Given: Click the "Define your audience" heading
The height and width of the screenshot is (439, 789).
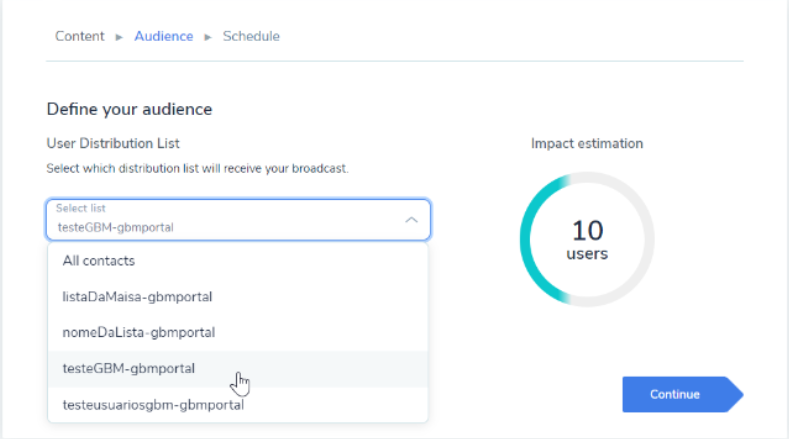Looking at the screenshot, I should (129, 109).
